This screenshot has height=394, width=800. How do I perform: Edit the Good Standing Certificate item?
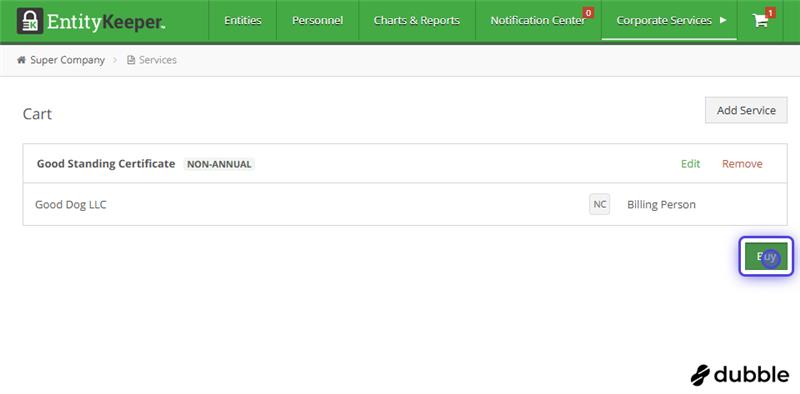click(690, 164)
